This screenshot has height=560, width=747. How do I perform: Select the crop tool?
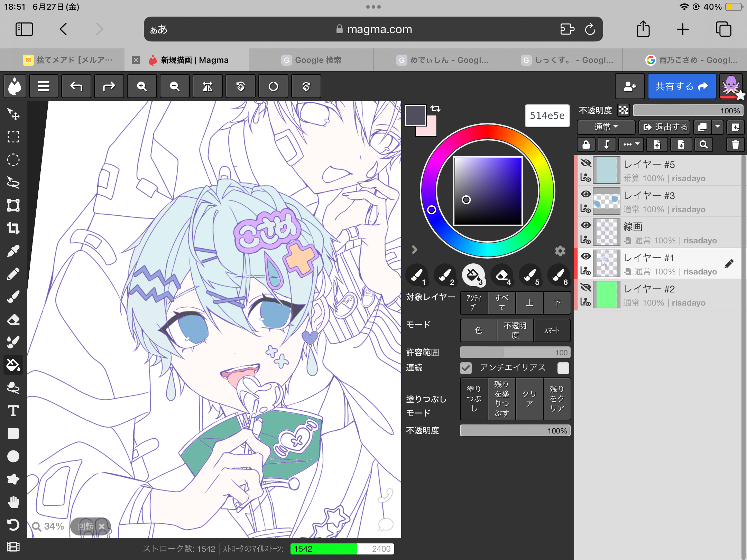coord(13,228)
